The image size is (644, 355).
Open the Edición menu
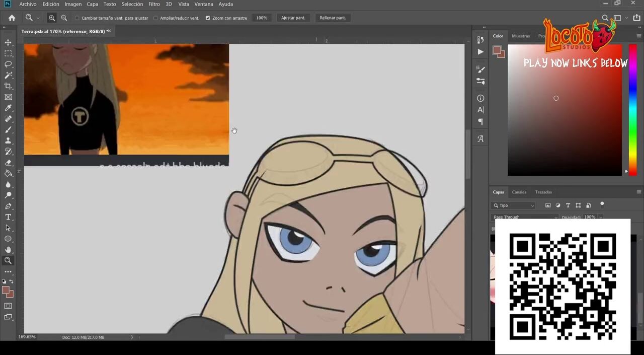coord(51,4)
